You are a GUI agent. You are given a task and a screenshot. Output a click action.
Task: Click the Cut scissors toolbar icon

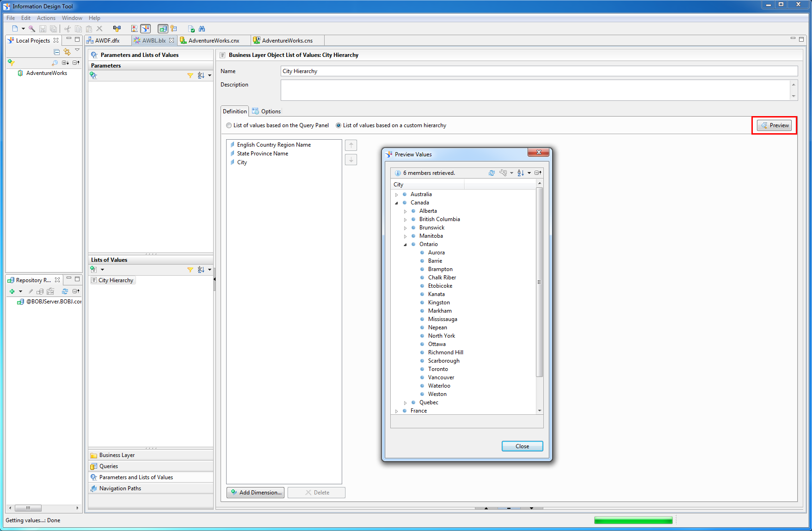(68, 29)
